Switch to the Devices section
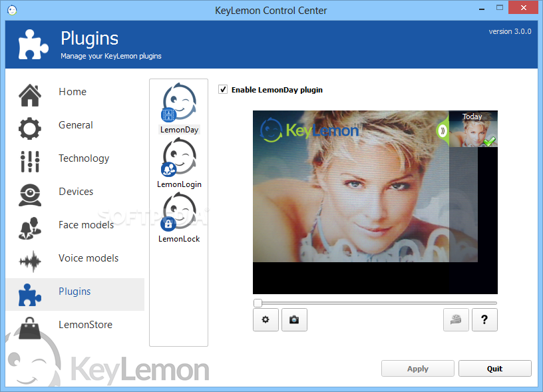 [76, 192]
